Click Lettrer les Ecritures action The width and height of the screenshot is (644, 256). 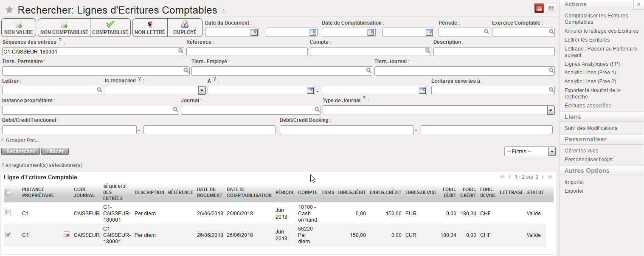pos(587,40)
